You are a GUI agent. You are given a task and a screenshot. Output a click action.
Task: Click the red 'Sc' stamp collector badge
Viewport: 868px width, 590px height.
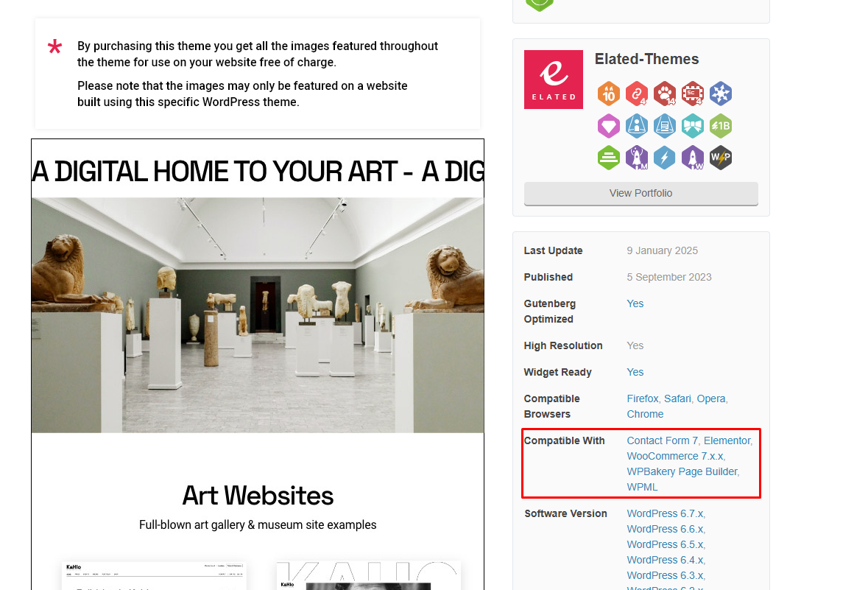pos(693,94)
